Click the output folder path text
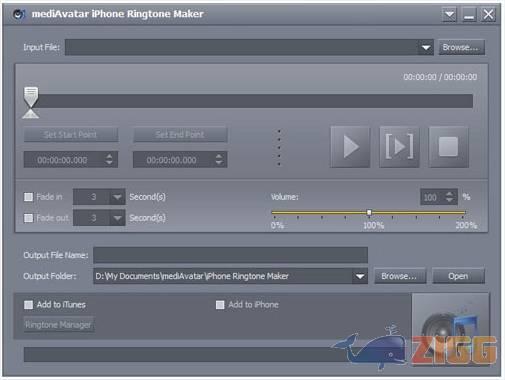This screenshot has height=380, width=505. tap(192, 276)
